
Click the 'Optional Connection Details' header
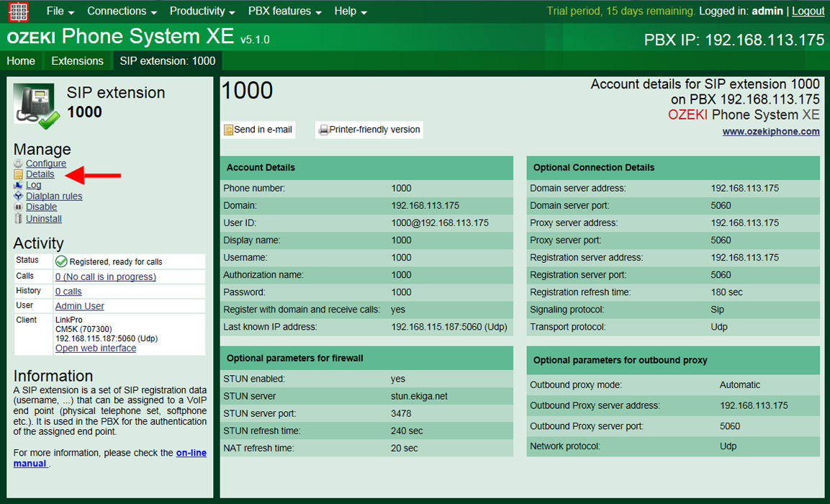673,168
